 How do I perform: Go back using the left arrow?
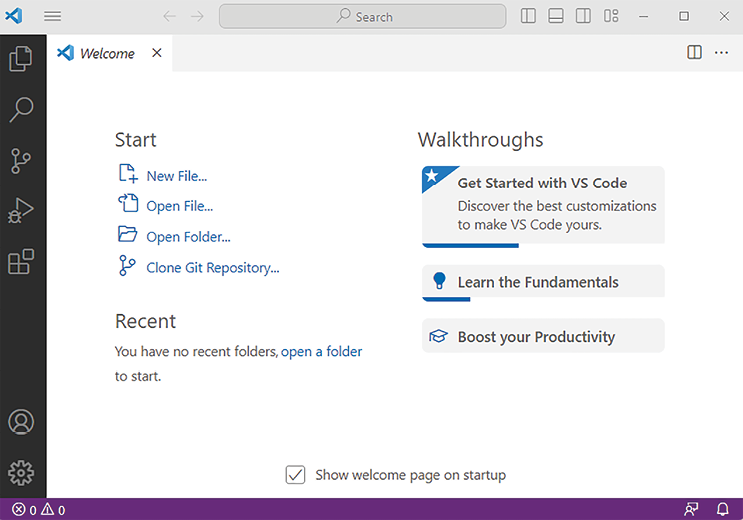pyautogui.click(x=169, y=17)
